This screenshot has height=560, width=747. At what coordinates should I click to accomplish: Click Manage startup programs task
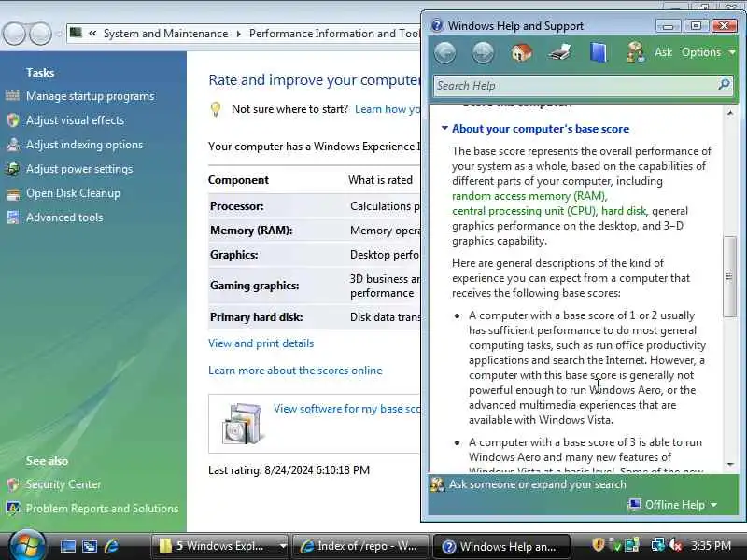tap(90, 96)
